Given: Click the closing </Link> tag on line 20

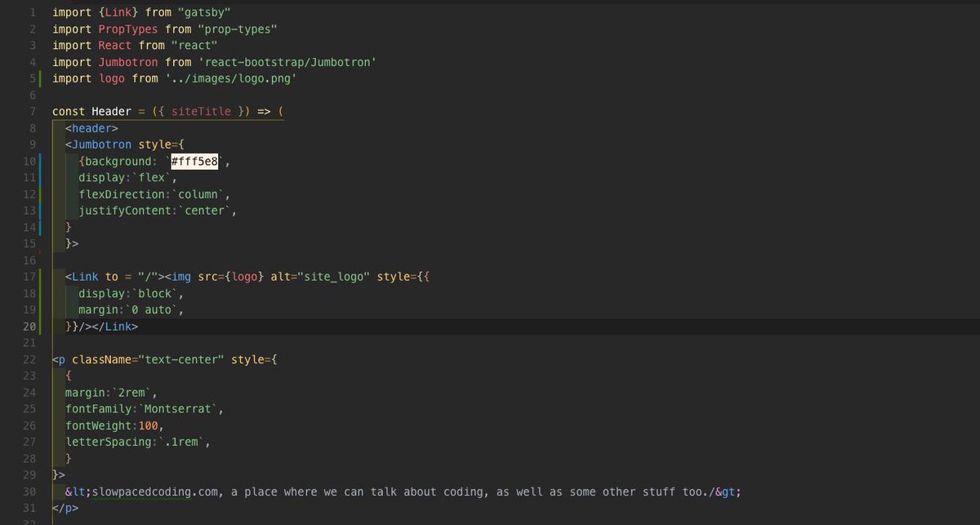Looking at the screenshot, I should [115, 327].
